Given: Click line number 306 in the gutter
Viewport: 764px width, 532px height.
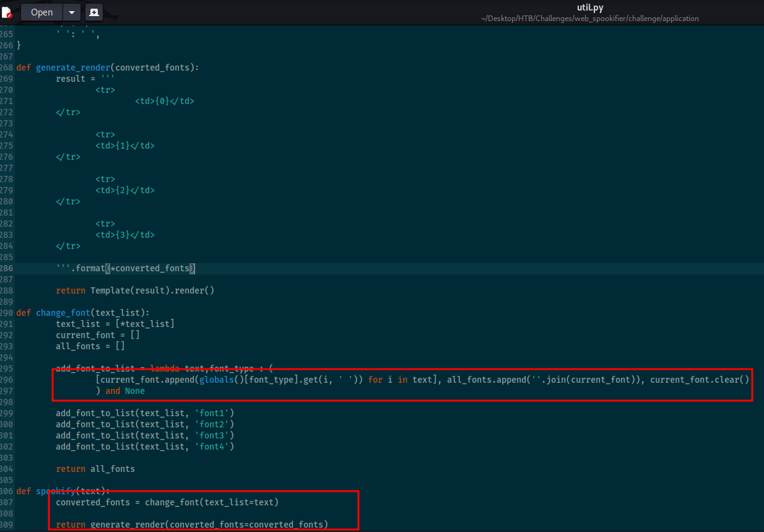Looking at the screenshot, I should [x=7, y=491].
